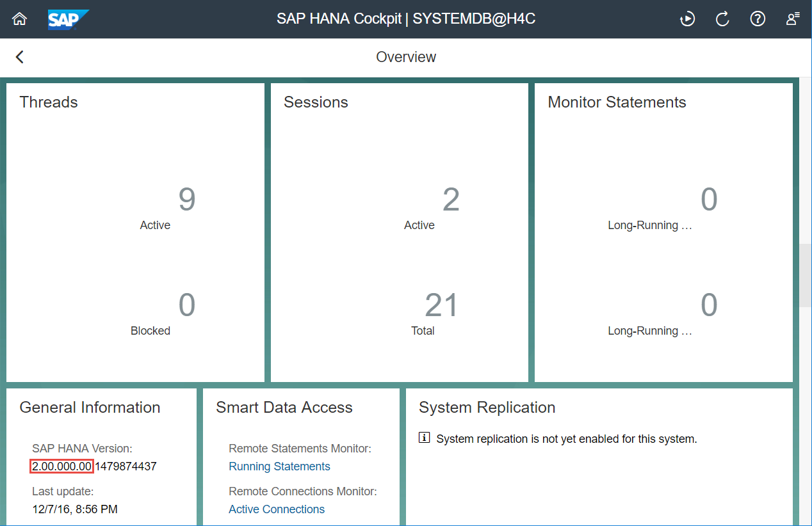Viewport: 812px width, 526px height.
Task: Click the Overview title in the header
Action: 406,57
